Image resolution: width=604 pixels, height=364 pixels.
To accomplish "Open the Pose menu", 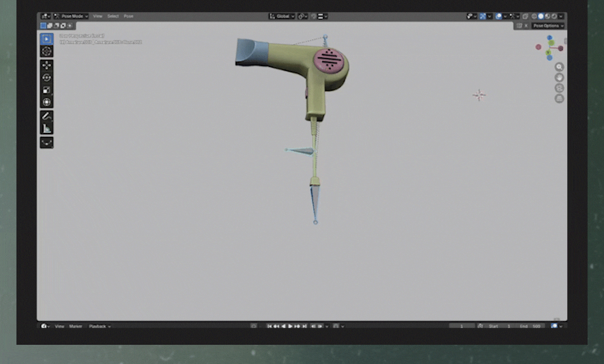I will 128,16.
